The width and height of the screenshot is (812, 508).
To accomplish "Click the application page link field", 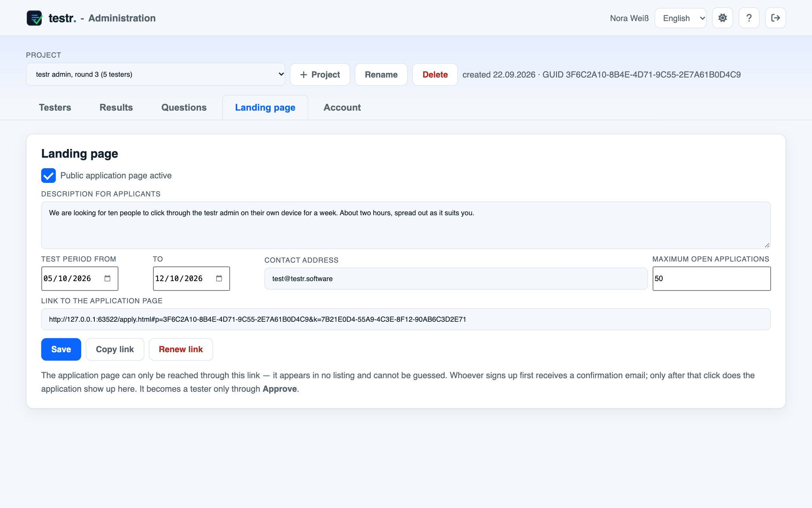I will pos(406,319).
